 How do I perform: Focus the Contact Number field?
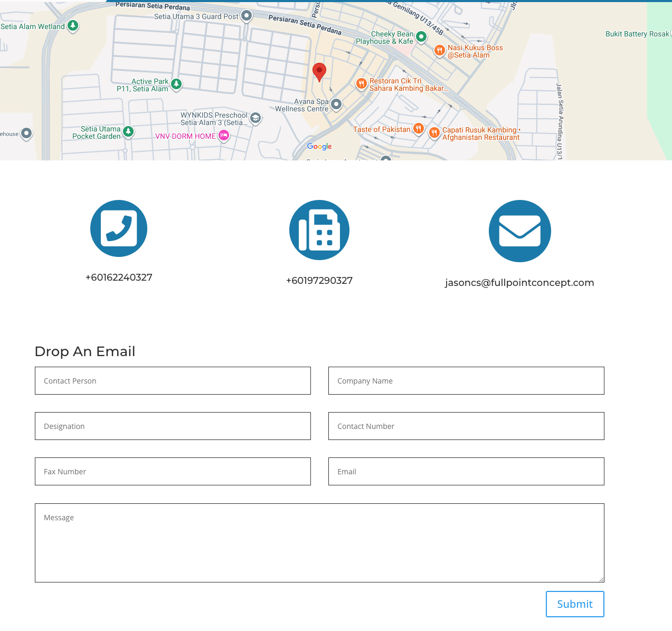click(466, 426)
